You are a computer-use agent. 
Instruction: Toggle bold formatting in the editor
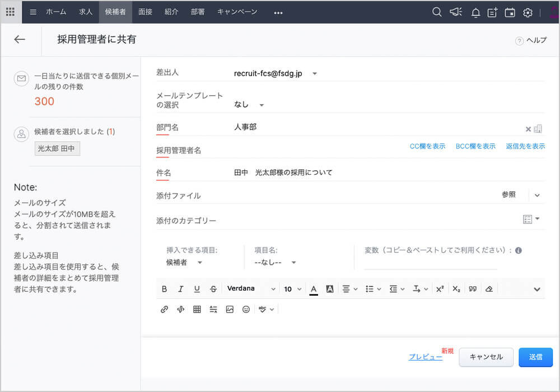pos(164,289)
